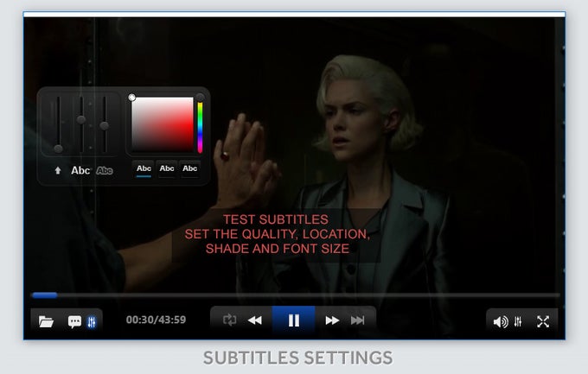Click the video progress bar
The image size is (588, 374).
click(x=295, y=295)
